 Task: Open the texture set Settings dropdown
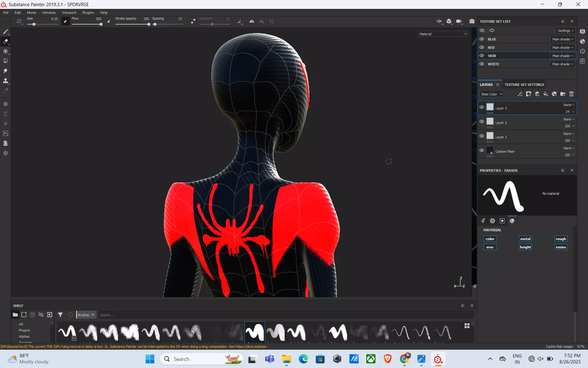(x=565, y=31)
